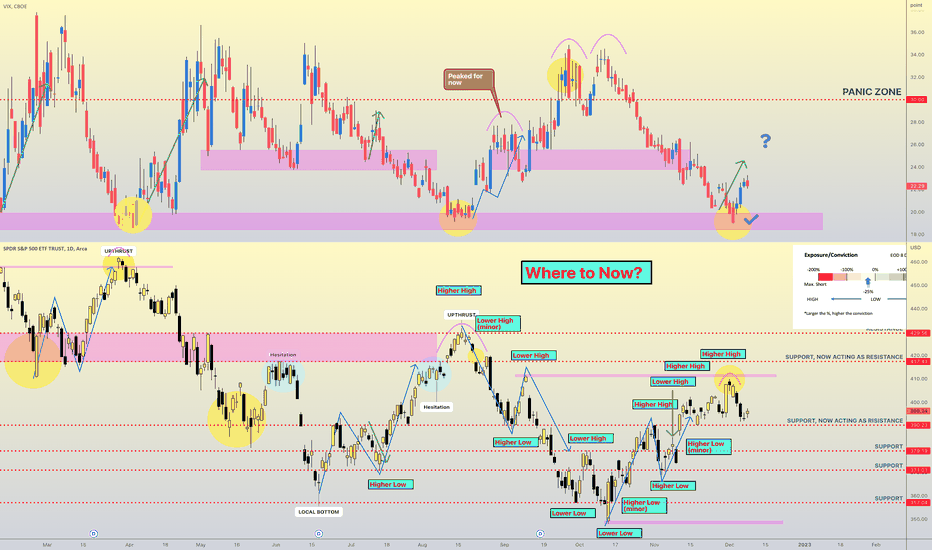932x550 pixels.
Task: Click 'SUPPORT, NOW ACTING AS RISISTANCE' at 390.23
Action: tap(845, 420)
